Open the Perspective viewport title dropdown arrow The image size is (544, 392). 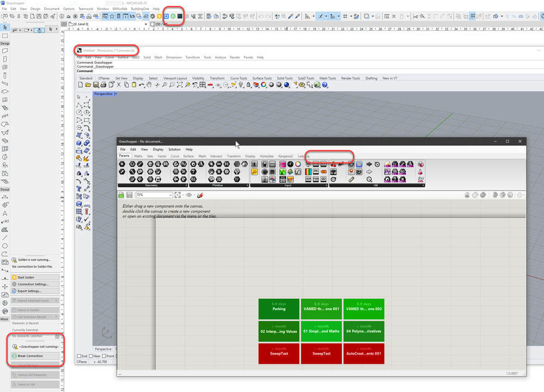click(116, 94)
